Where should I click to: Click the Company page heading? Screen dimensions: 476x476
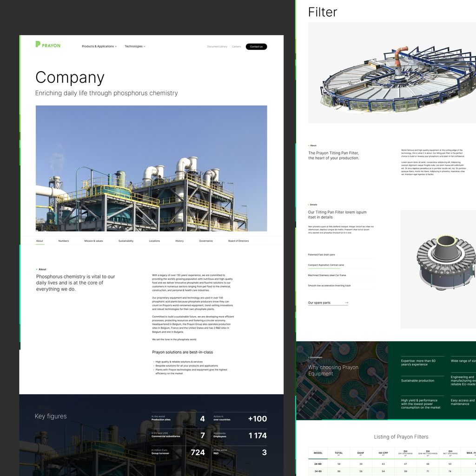tap(70, 78)
